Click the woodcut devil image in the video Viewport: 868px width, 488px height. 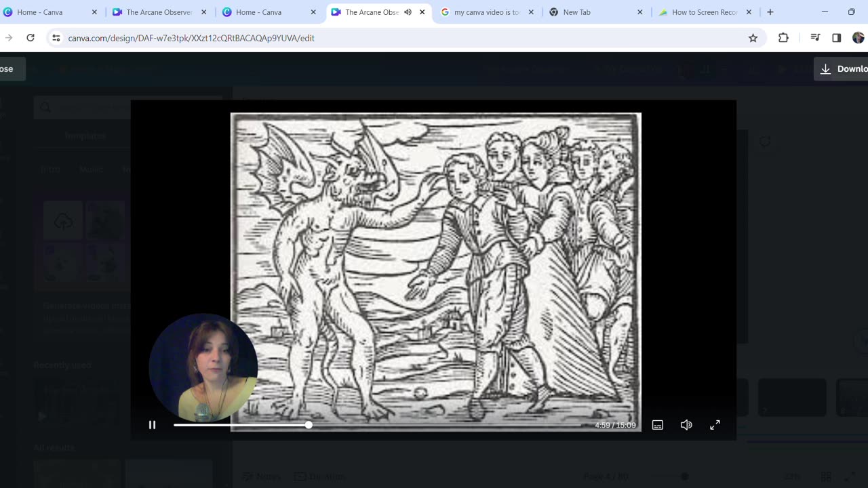pyautogui.click(x=435, y=271)
